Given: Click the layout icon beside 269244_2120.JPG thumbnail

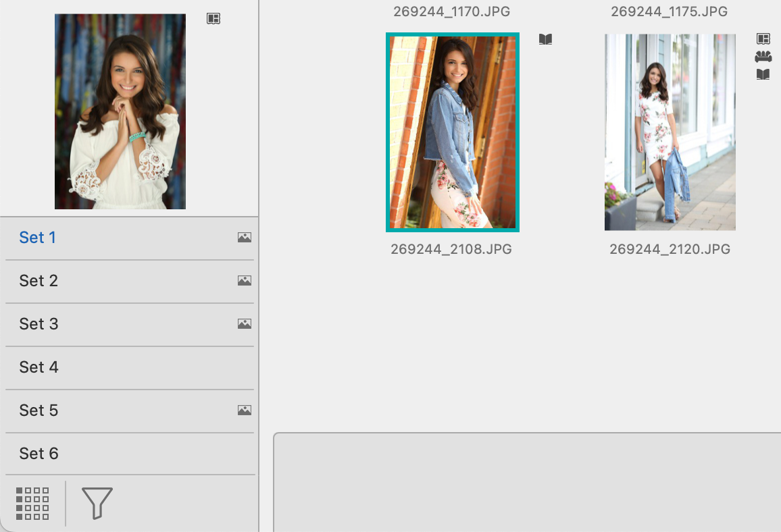Looking at the screenshot, I should 763,39.
